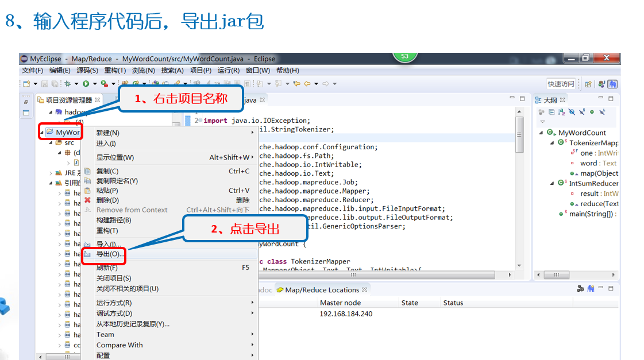This screenshot has height=360, width=644.
Task: Click Edit Hadoop location icon in Map/Reduce Locations
Action: tap(580, 289)
